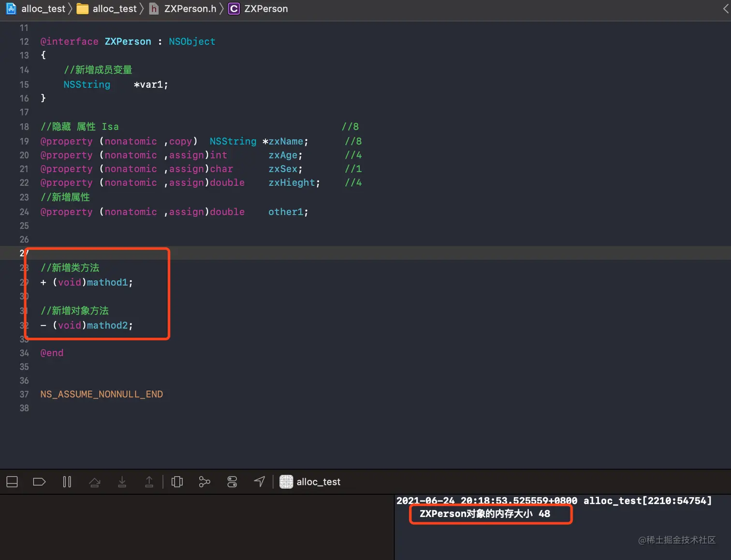Image resolution: width=731 pixels, height=560 pixels.
Task: Click the //新增成员变量 comment
Action: tap(98, 70)
